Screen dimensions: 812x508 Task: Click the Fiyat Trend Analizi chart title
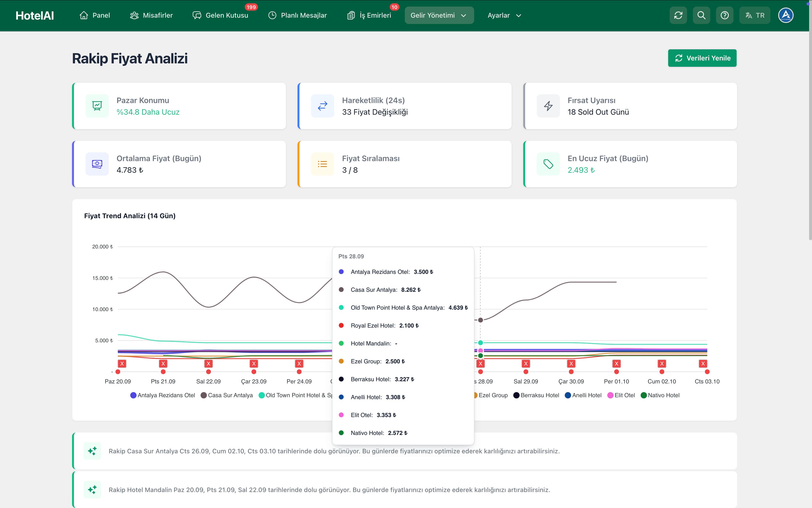pos(130,216)
